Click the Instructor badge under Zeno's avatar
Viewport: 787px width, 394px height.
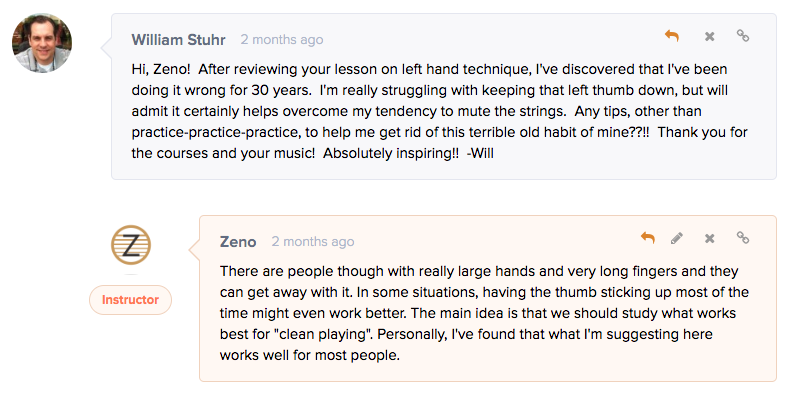click(x=130, y=300)
